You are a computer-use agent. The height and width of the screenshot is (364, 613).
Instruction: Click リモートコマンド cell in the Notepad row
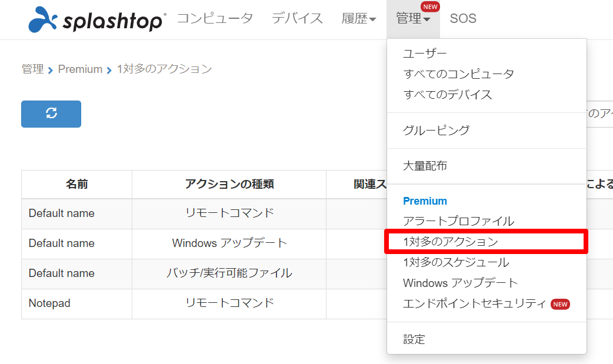229,303
